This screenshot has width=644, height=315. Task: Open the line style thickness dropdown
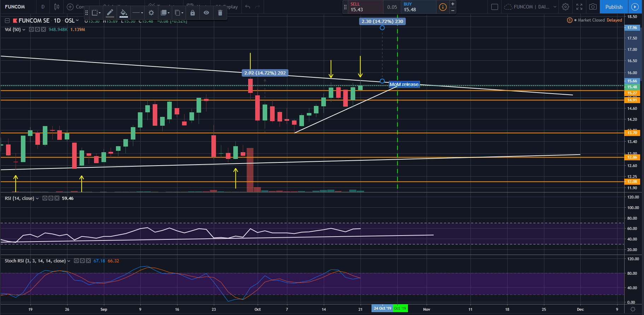click(137, 13)
